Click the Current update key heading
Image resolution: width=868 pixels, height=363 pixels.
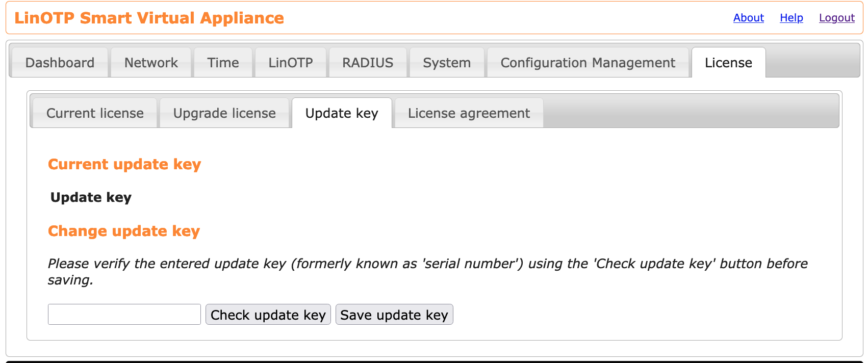tap(124, 164)
